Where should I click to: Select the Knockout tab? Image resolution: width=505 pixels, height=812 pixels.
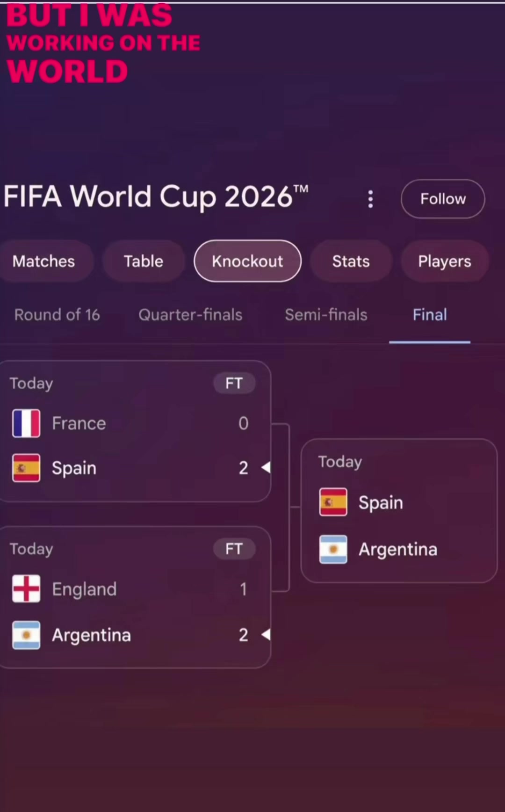click(247, 261)
